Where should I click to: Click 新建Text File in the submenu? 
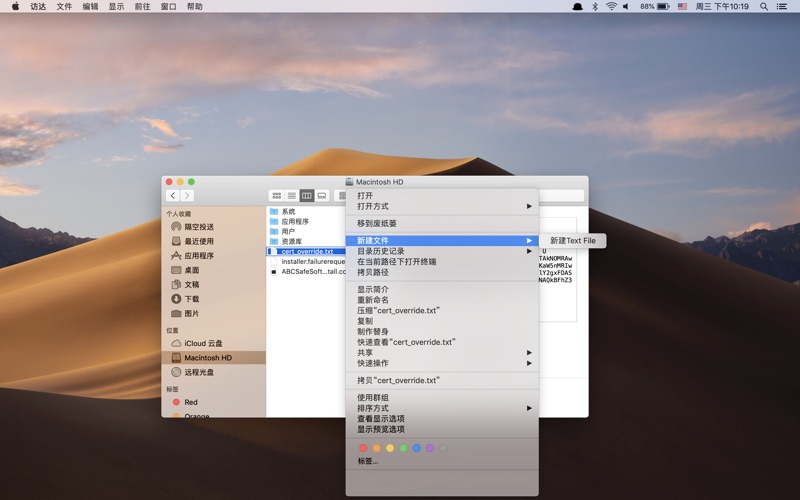tap(572, 241)
